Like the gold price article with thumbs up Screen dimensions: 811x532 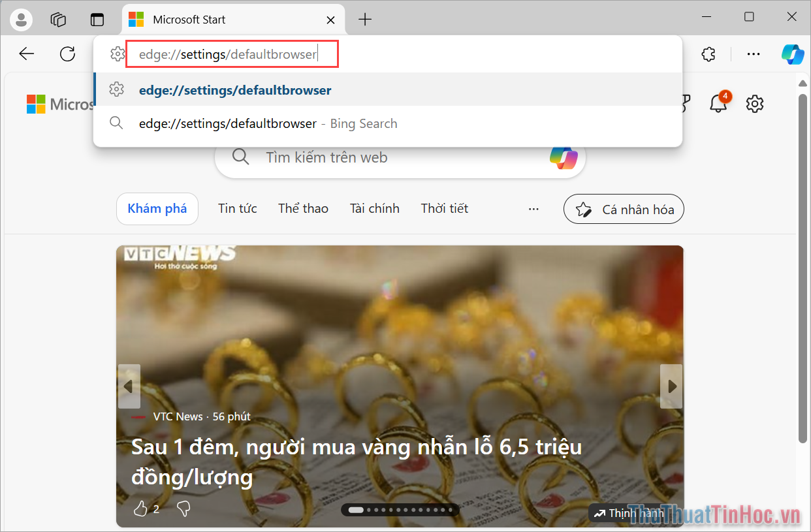coord(140,509)
